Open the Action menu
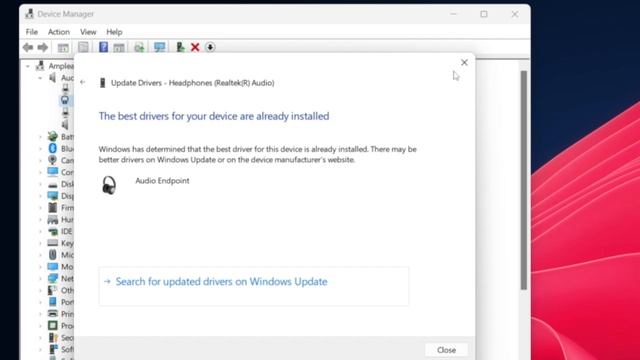The width and height of the screenshot is (640, 360). coord(59,32)
